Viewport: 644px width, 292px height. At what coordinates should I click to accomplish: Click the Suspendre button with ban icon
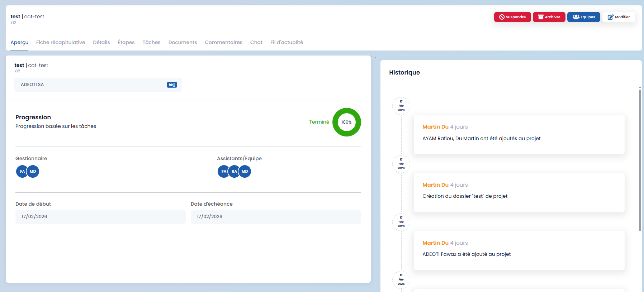coord(512,17)
